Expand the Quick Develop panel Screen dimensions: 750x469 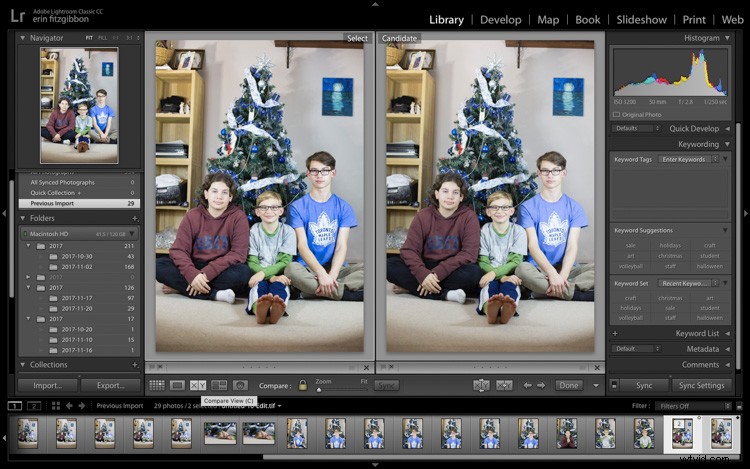pyautogui.click(x=727, y=129)
